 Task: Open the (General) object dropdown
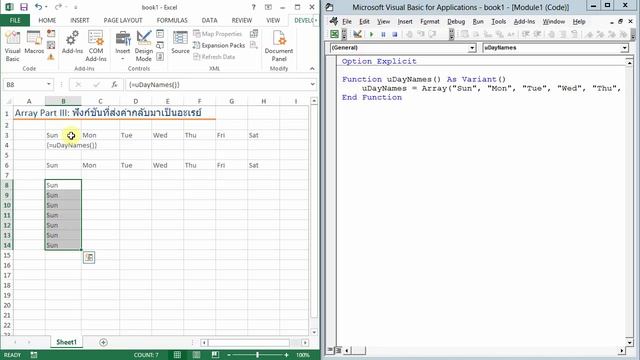[x=472, y=48]
